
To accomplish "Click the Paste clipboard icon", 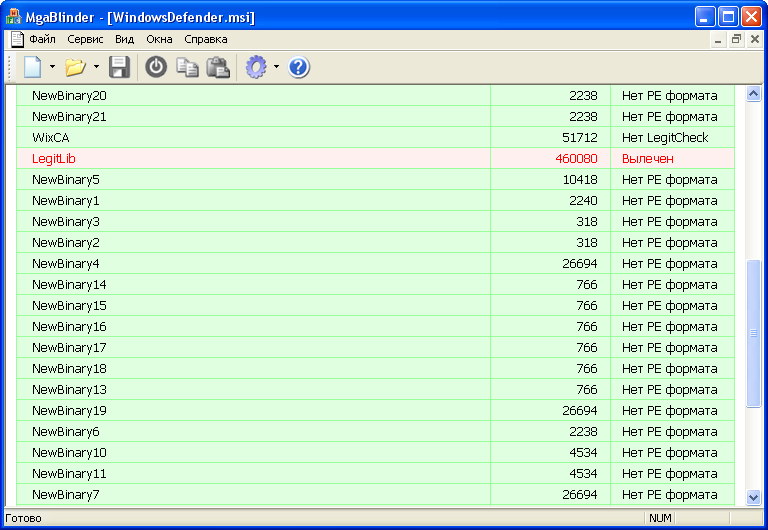I will (x=217, y=67).
